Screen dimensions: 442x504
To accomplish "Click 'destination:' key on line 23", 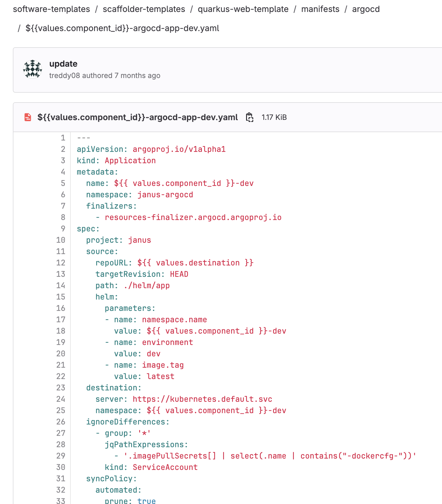I will pyautogui.click(x=114, y=388).
